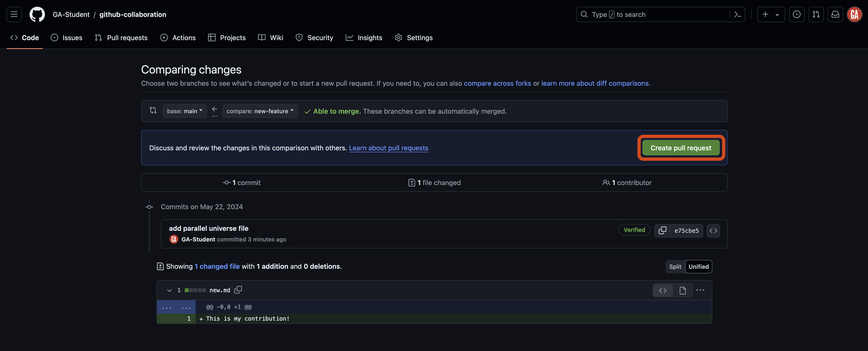
Task: Open the compare: new-feature branch dropdown
Action: pyautogui.click(x=260, y=111)
